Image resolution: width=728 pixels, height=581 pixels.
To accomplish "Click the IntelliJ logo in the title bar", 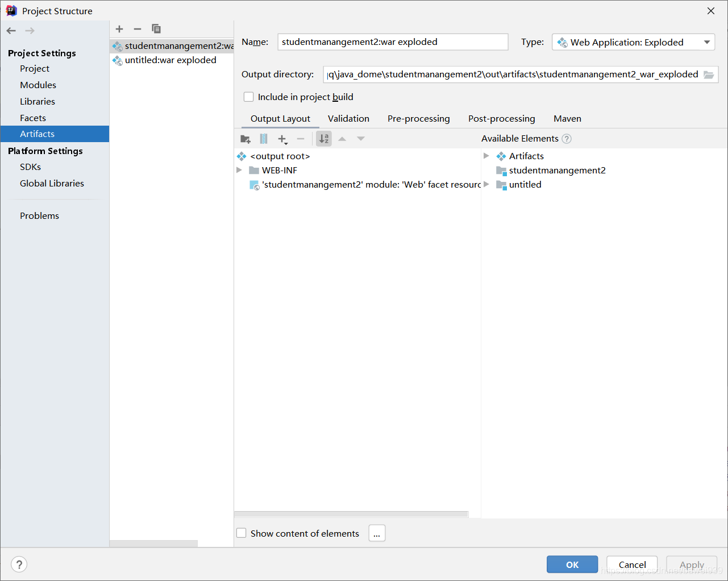I will [x=11, y=11].
